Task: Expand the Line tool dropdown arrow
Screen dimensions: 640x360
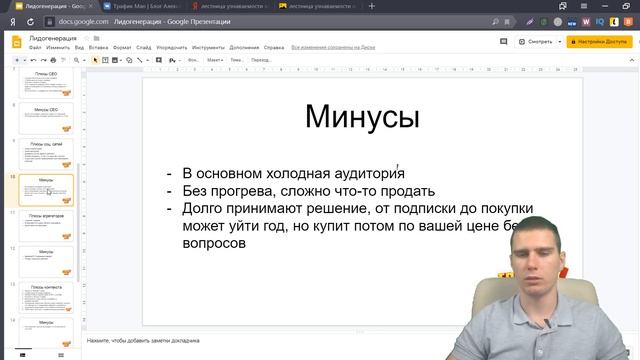Action: click(x=147, y=60)
